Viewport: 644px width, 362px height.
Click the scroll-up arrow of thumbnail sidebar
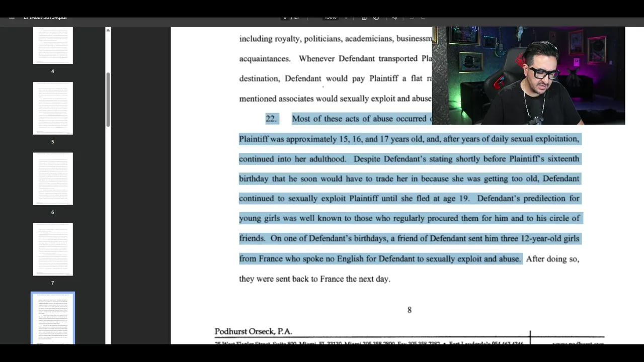[x=108, y=31]
